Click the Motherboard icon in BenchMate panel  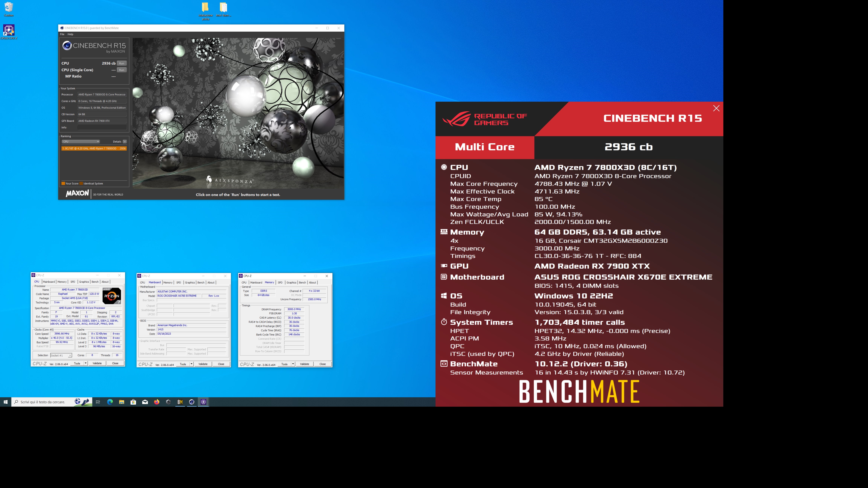tap(444, 277)
